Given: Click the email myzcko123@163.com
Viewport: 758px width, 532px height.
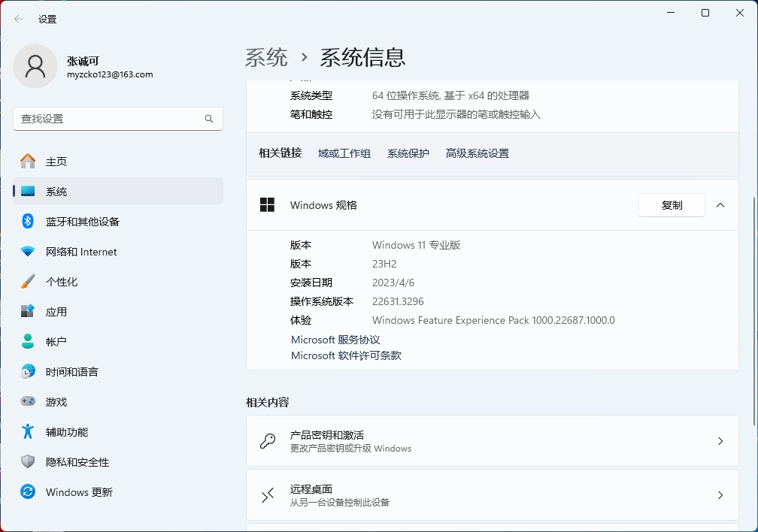Looking at the screenshot, I should (x=110, y=74).
